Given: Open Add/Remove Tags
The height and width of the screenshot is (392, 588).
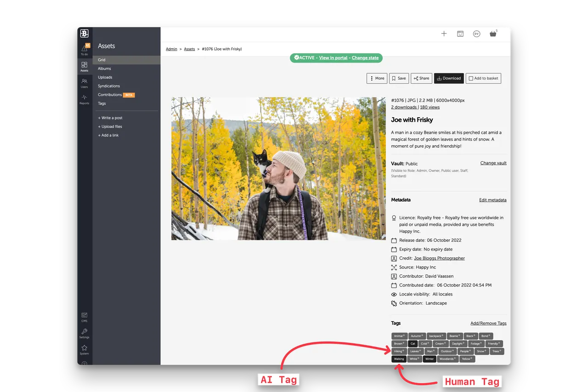Looking at the screenshot, I should click(x=488, y=323).
